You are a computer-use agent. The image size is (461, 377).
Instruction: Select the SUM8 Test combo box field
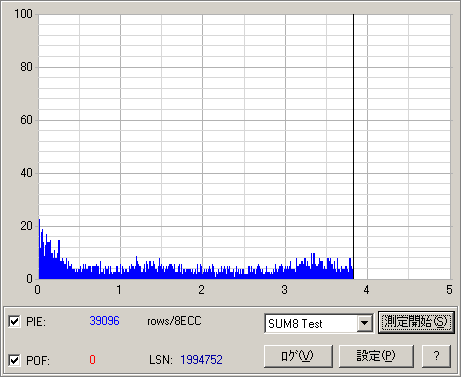tap(319, 323)
